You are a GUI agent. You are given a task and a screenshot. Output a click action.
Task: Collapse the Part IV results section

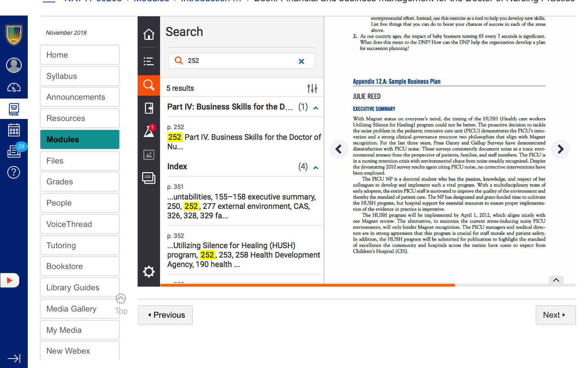click(x=316, y=108)
